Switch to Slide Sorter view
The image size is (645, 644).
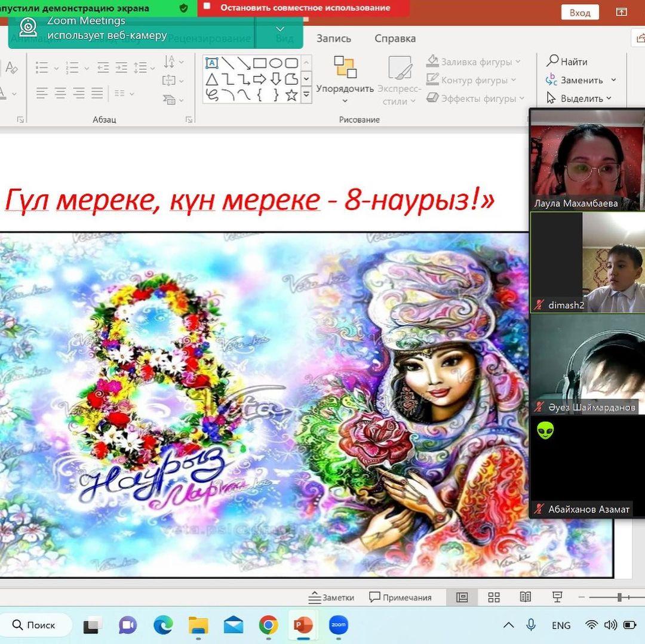tap(494, 597)
